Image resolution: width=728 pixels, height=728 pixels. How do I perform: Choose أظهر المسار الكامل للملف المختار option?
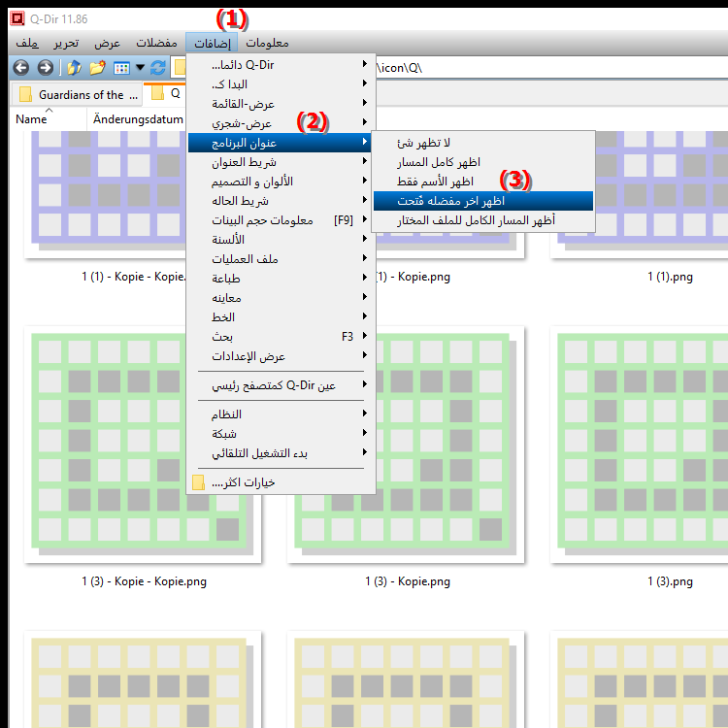[483, 220]
